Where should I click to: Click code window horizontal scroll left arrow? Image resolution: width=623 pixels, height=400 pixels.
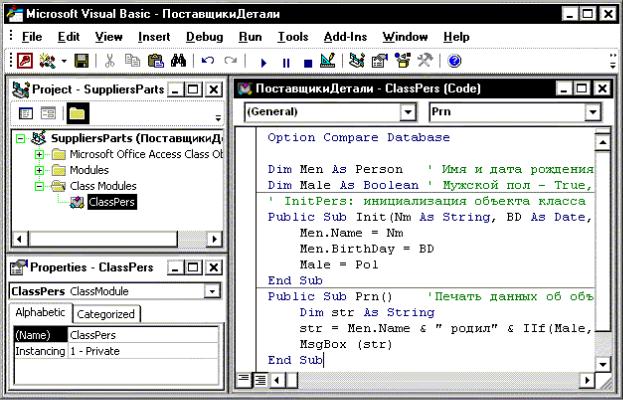(277, 380)
